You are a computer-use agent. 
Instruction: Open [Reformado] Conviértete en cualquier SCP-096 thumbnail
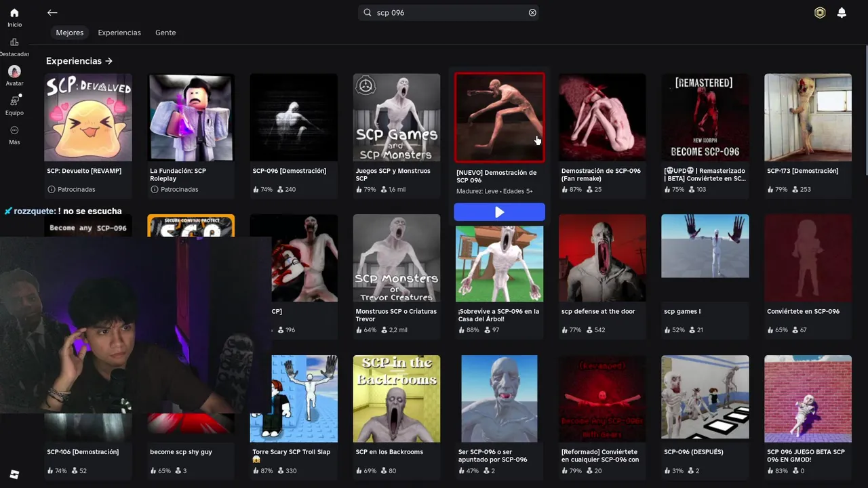602,399
